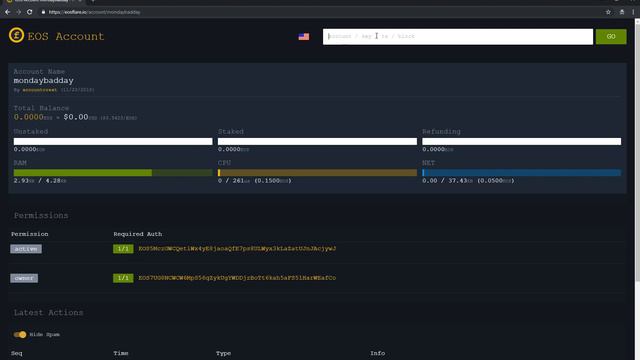Click the Required Auth column header

(138, 234)
